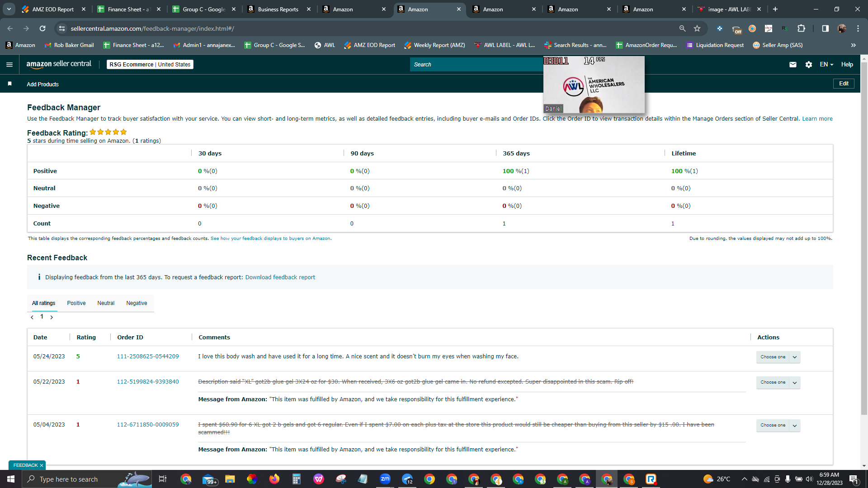Open the notification center icon in system tray
The width and height of the screenshot is (868, 488).
[854, 479]
